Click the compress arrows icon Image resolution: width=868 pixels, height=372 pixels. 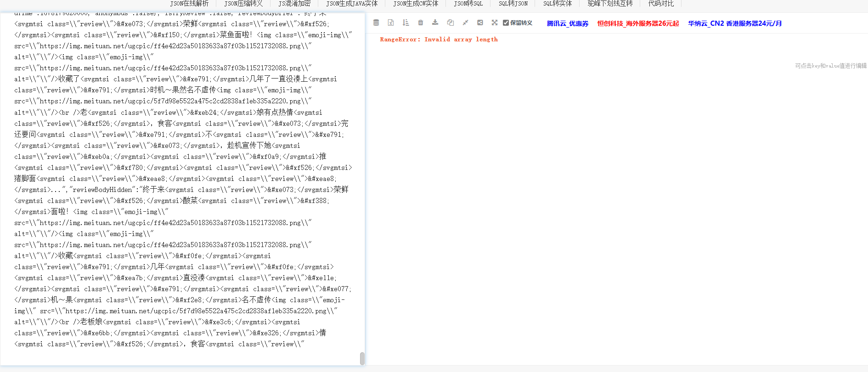click(465, 23)
